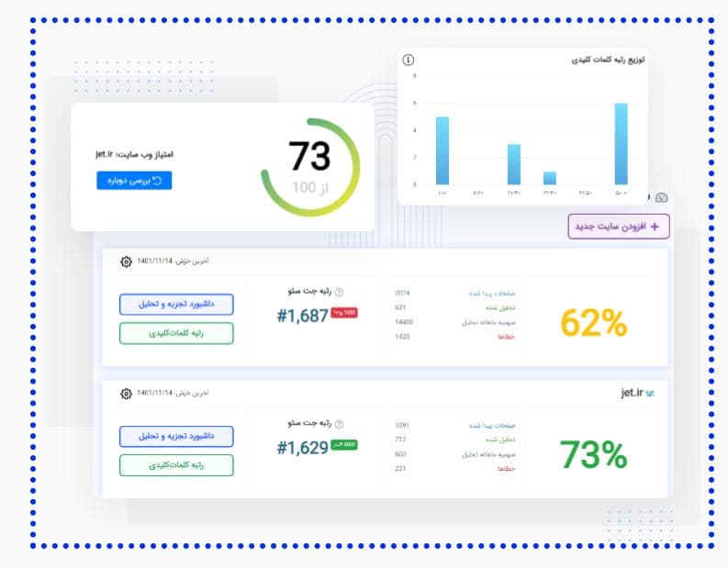The width and height of the screenshot is (728, 568).
Task: Open داشبورد تجزیه و تحلیل for the 62% site
Action: (x=176, y=304)
